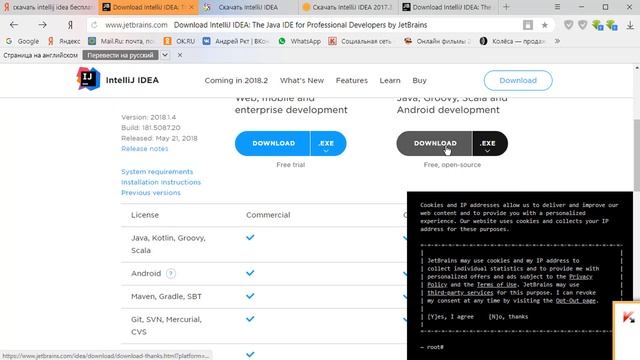The height and width of the screenshot is (360, 640).
Task: Open a new tab with plus button
Action: 506,7
